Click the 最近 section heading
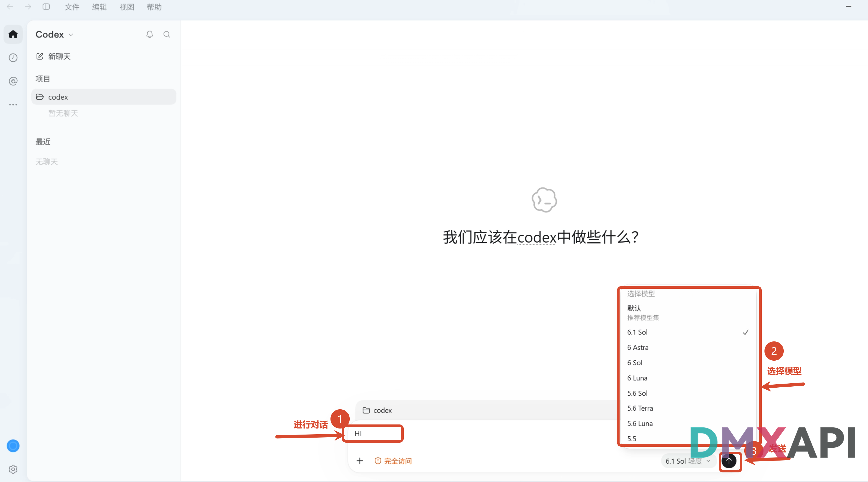 pyautogui.click(x=43, y=142)
